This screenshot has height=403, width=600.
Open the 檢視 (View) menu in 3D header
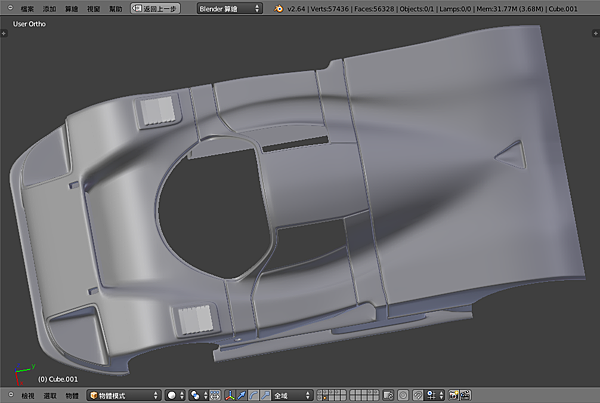tap(28, 395)
